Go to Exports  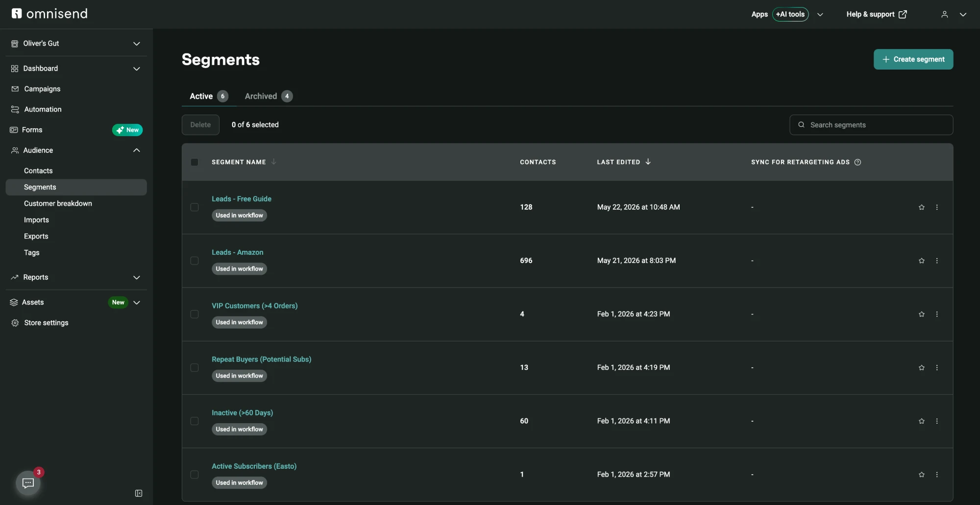pos(36,236)
